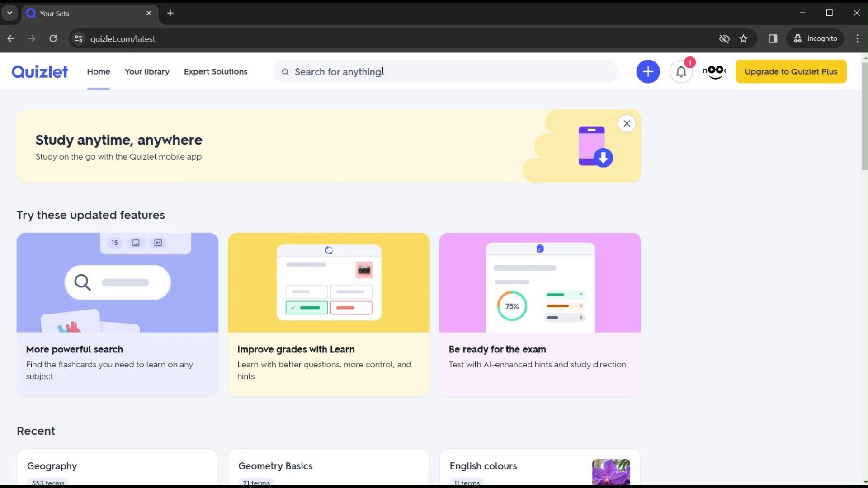Click the page vertical scrollbar thumb
This screenshot has height=488, width=868.
tap(864, 117)
